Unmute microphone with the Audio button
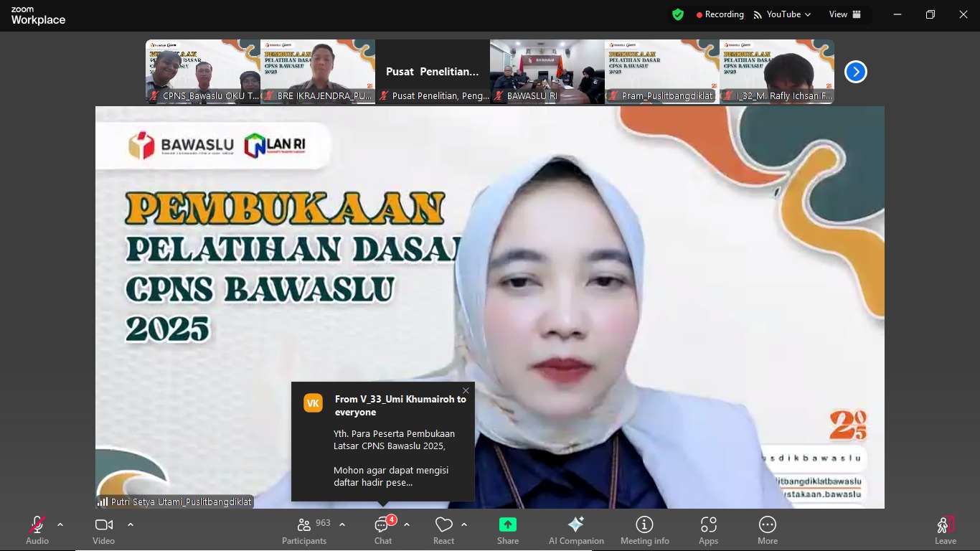The height and width of the screenshot is (551, 980). [37, 530]
